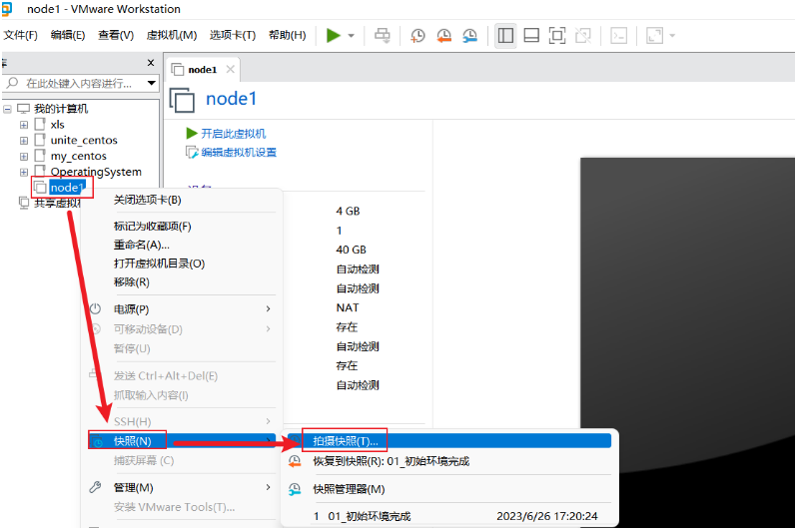Close the node1 tab

click(230, 69)
